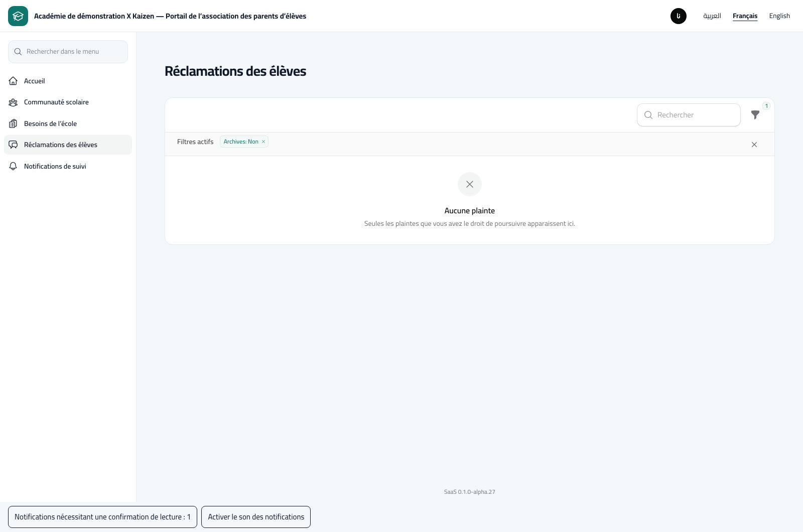Image resolution: width=803 pixels, height=532 pixels.
Task: Go to Communauté scolaire
Action: tap(68, 102)
